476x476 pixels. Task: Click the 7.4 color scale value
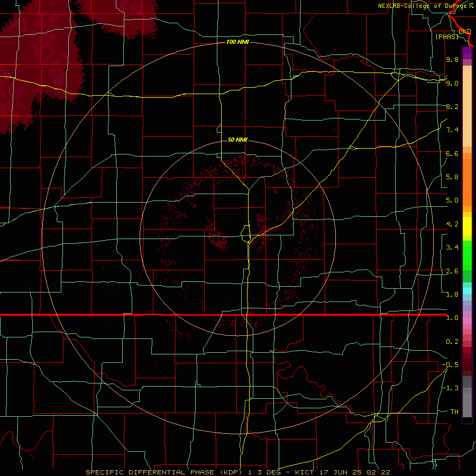452,130
